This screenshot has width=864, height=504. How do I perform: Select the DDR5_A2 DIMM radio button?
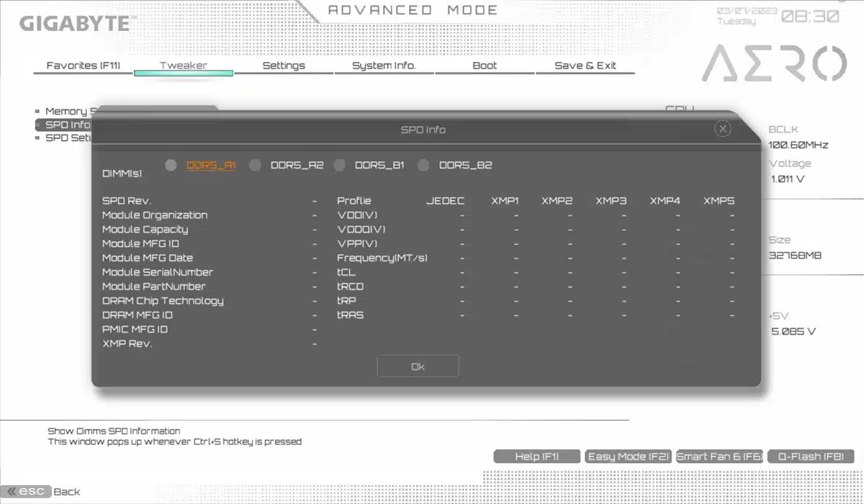pos(255,165)
